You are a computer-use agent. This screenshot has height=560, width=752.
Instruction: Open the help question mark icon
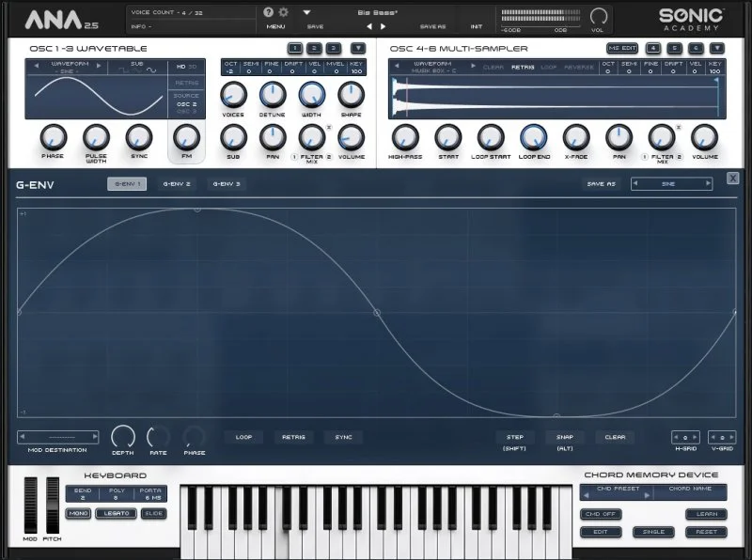coord(269,12)
